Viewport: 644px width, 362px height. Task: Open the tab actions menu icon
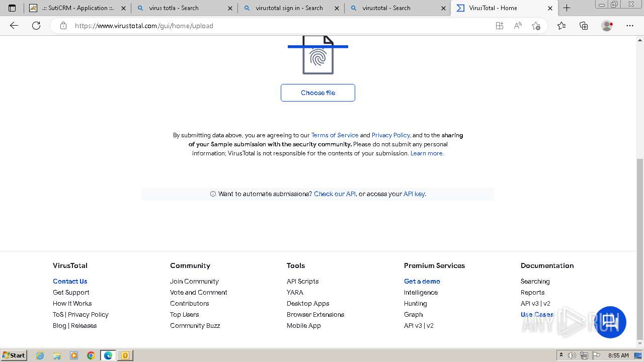12,8
